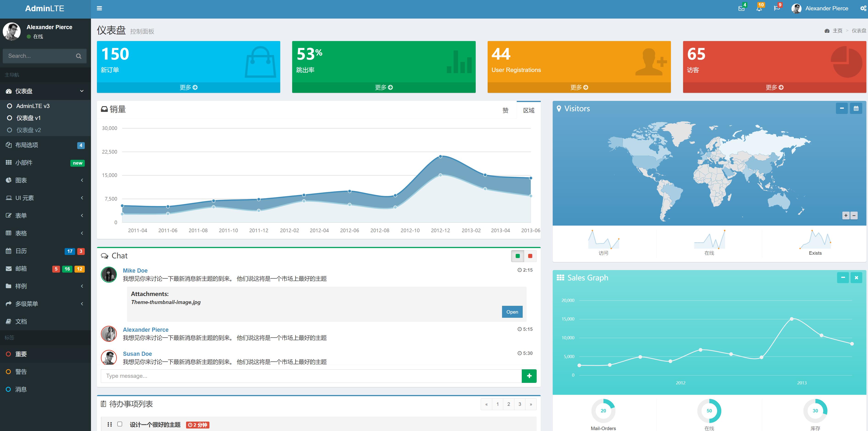Screen dimensions: 868x431
Task: Click 更多 link on new orders card
Action: click(188, 87)
